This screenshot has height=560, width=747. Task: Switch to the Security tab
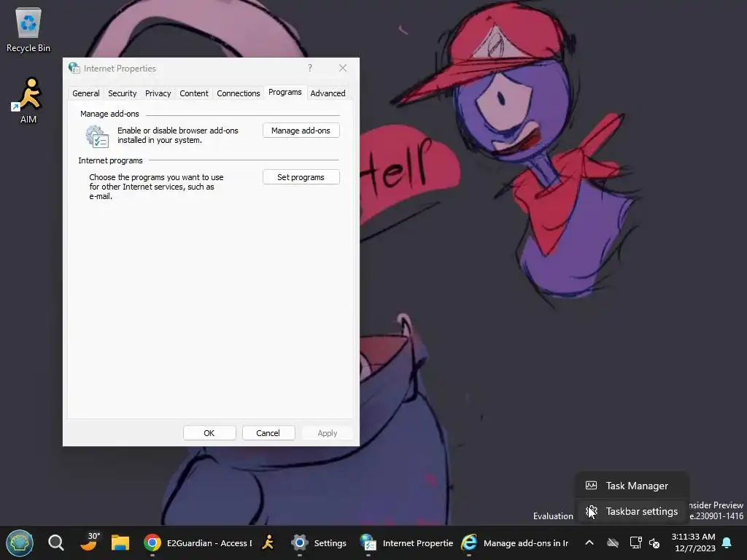click(x=122, y=93)
